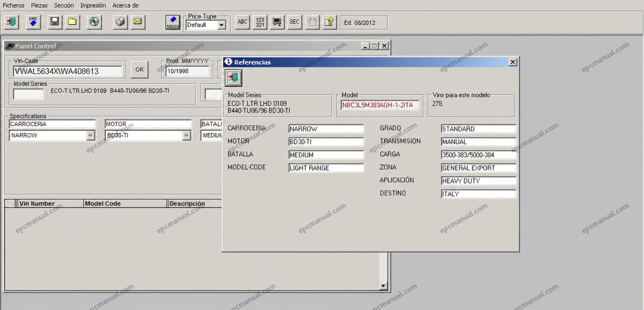Click the exit door icon in main toolbar
The width and height of the screenshot is (644, 310).
[x=12, y=22]
